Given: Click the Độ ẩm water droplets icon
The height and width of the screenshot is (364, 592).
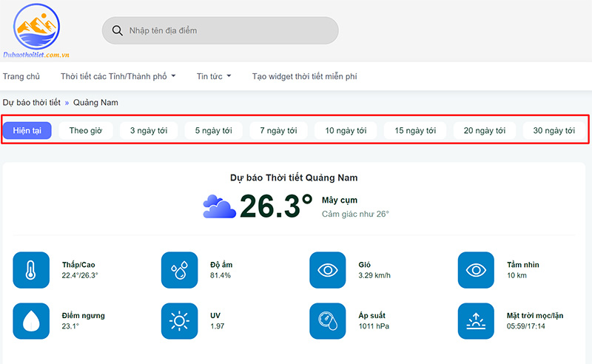Looking at the screenshot, I should [x=179, y=270].
